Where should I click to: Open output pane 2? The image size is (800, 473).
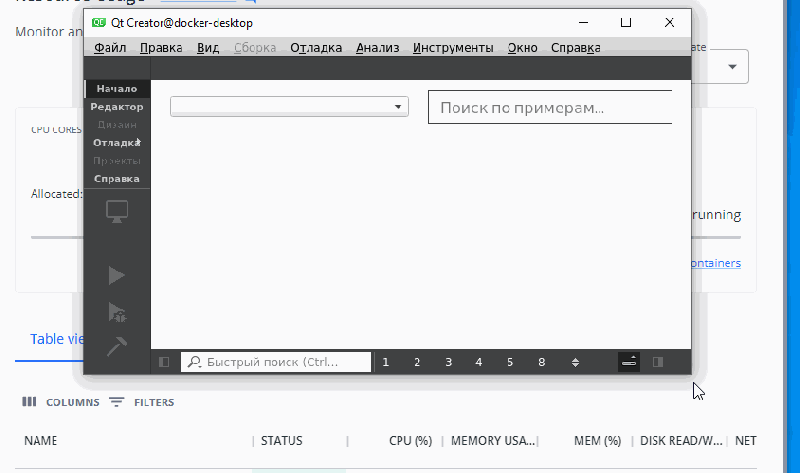coord(417,362)
